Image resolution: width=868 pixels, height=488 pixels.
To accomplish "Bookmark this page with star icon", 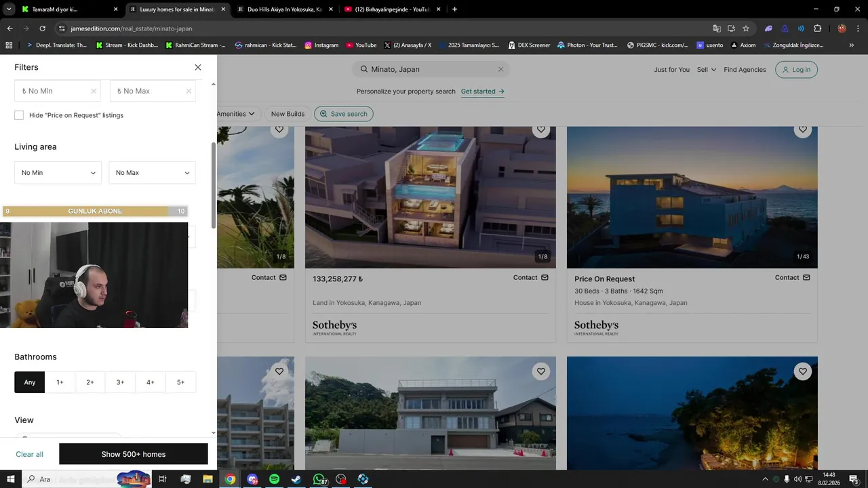I will (746, 28).
